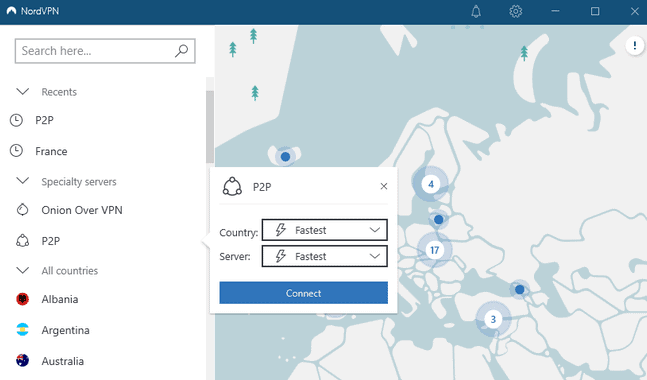Viewport: 647px width, 380px height.
Task: Close the P2P popup
Action: (x=384, y=186)
